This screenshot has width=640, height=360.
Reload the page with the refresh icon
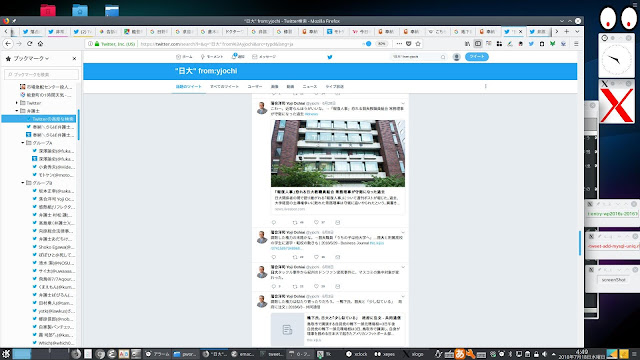(30, 44)
